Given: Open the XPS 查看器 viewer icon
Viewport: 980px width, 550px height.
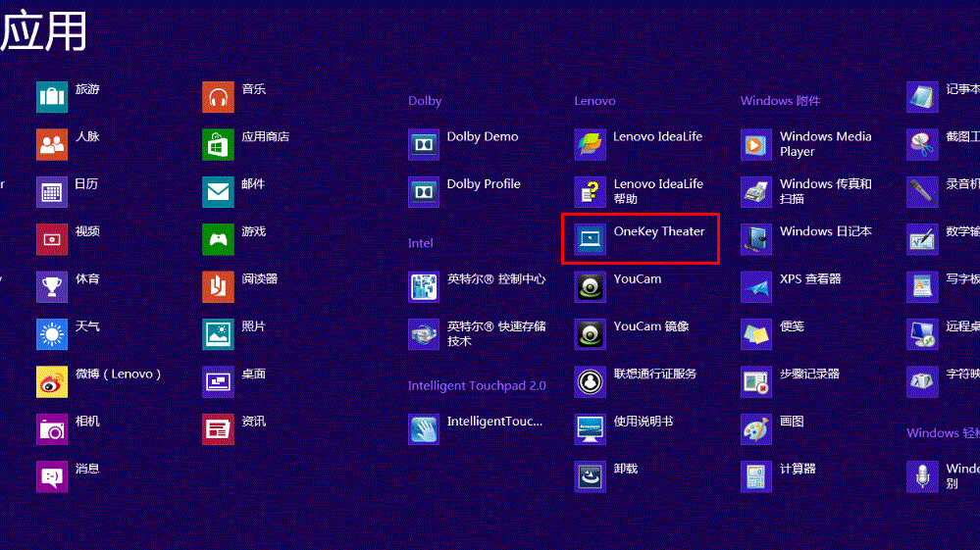Looking at the screenshot, I should (x=756, y=286).
